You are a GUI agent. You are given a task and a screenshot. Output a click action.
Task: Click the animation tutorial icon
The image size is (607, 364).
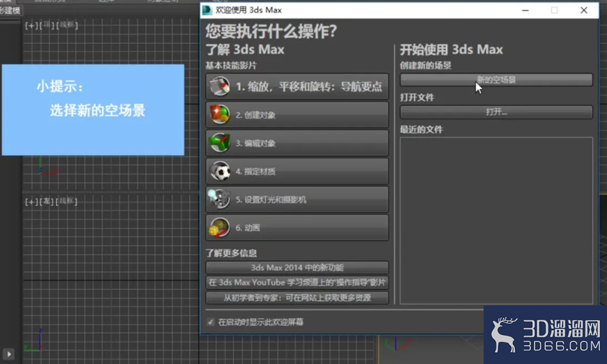[x=220, y=228]
